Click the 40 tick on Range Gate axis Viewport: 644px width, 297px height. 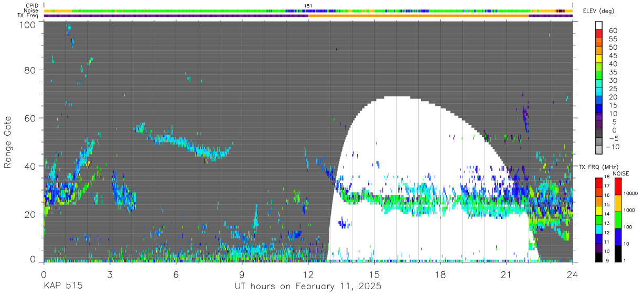click(x=31, y=166)
